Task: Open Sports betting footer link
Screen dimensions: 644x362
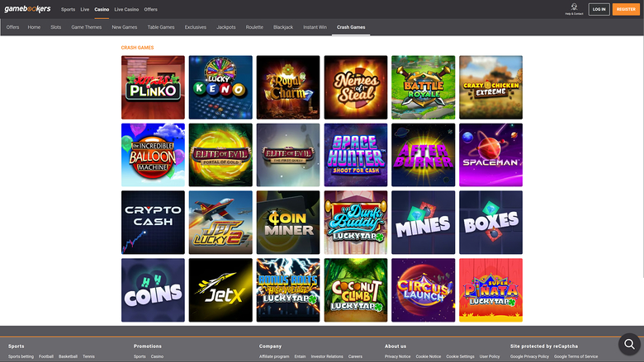Action: (x=21, y=357)
